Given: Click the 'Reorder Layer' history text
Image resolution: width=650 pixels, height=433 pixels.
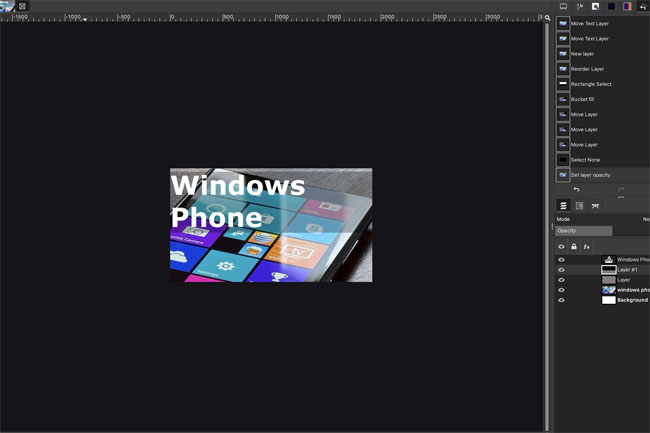Looking at the screenshot, I should click(587, 69).
